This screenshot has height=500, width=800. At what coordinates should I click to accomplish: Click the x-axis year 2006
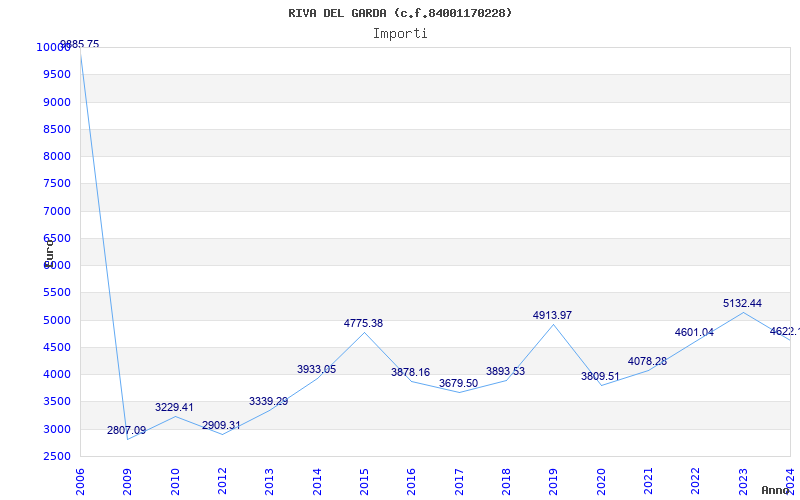tap(80, 482)
